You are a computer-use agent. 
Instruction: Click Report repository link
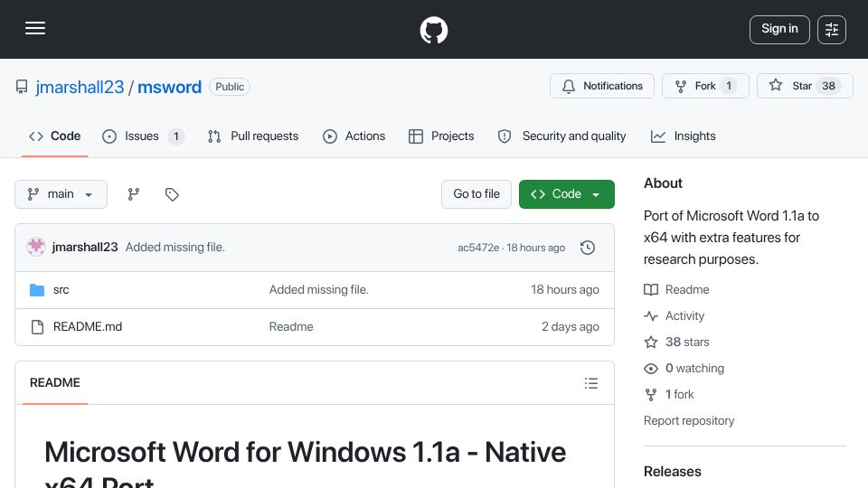click(x=689, y=421)
